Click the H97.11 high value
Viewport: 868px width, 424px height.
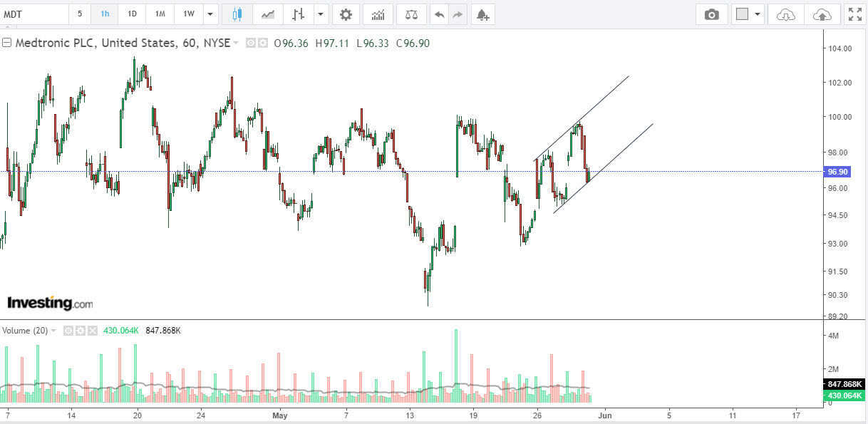pos(331,43)
